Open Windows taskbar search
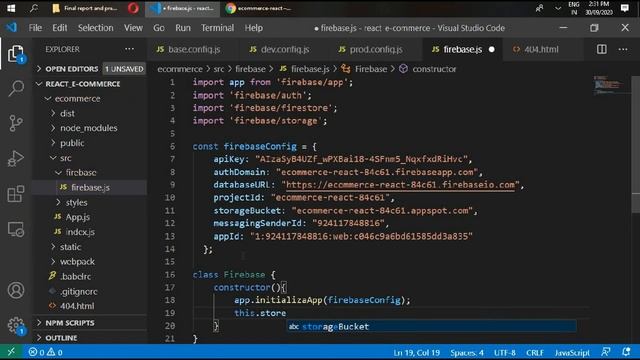 (34, 8)
